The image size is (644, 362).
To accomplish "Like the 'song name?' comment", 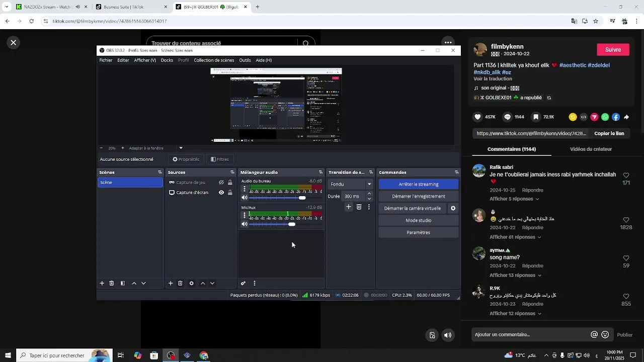I will click(x=626, y=258).
